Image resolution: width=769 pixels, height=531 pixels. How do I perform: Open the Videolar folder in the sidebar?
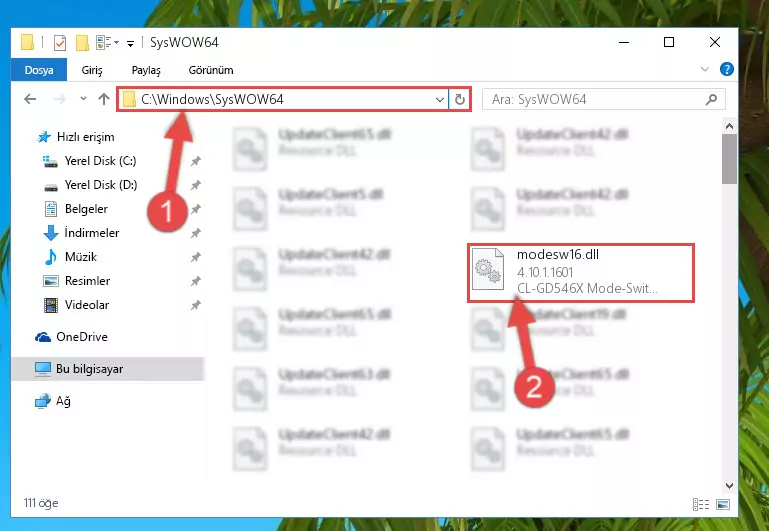87,305
